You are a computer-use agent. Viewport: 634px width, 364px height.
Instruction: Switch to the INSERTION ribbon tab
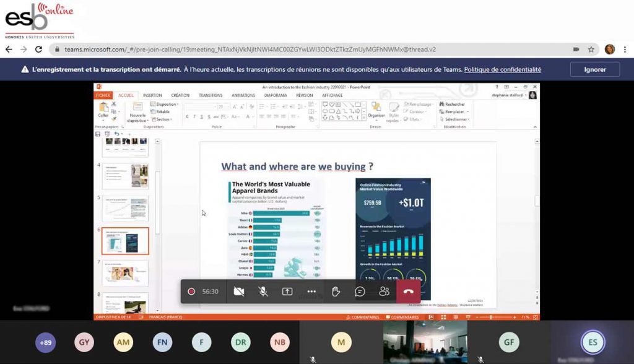[152, 95]
